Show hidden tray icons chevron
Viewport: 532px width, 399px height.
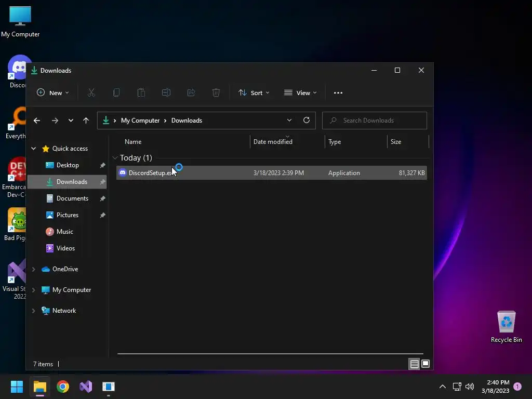point(443,387)
